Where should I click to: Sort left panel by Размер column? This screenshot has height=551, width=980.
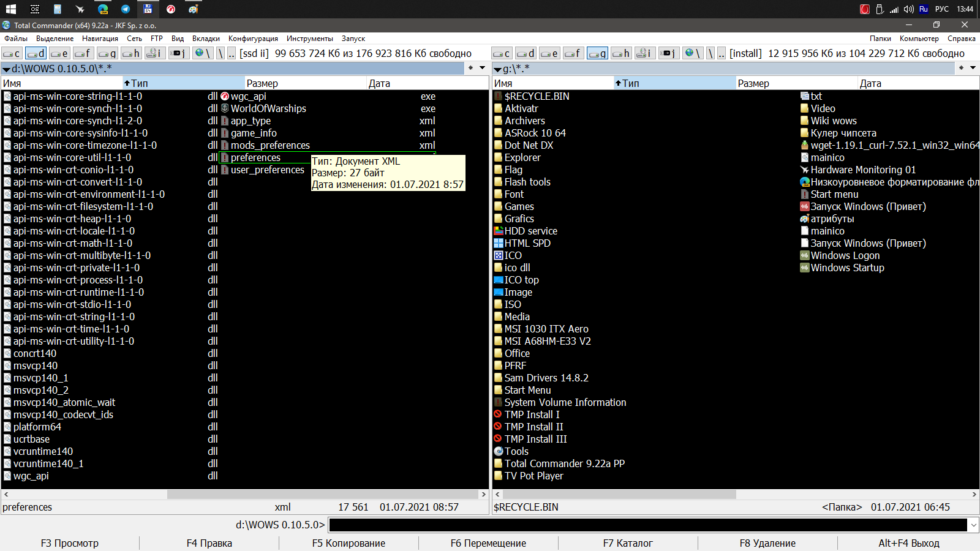coord(305,83)
